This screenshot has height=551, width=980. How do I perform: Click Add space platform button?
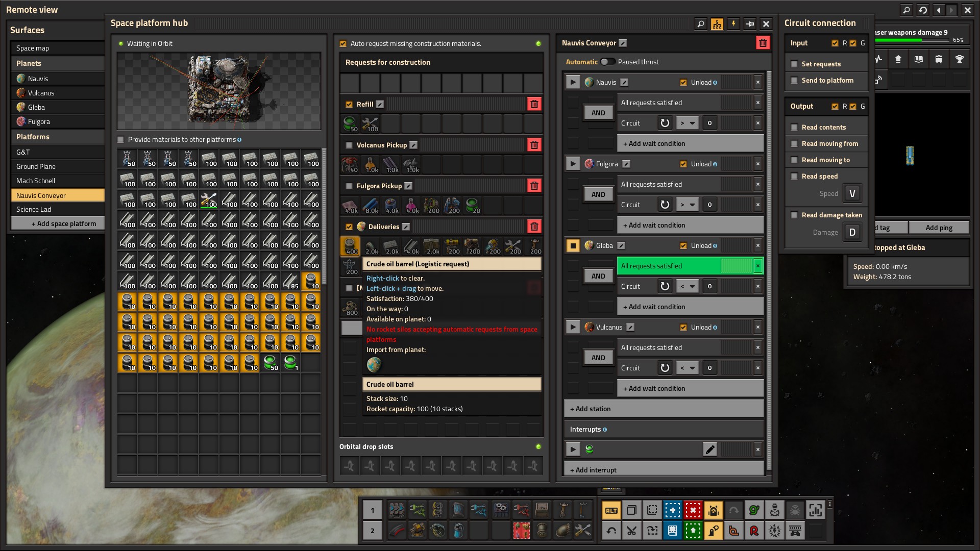click(58, 223)
